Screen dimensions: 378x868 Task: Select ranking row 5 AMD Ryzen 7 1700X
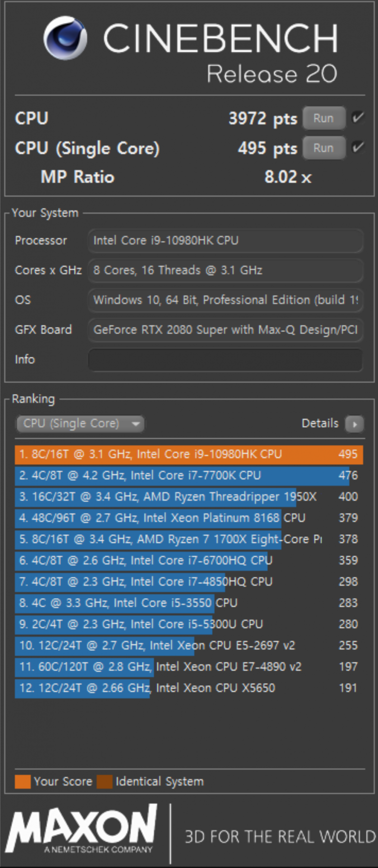click(x=189, y=539)
